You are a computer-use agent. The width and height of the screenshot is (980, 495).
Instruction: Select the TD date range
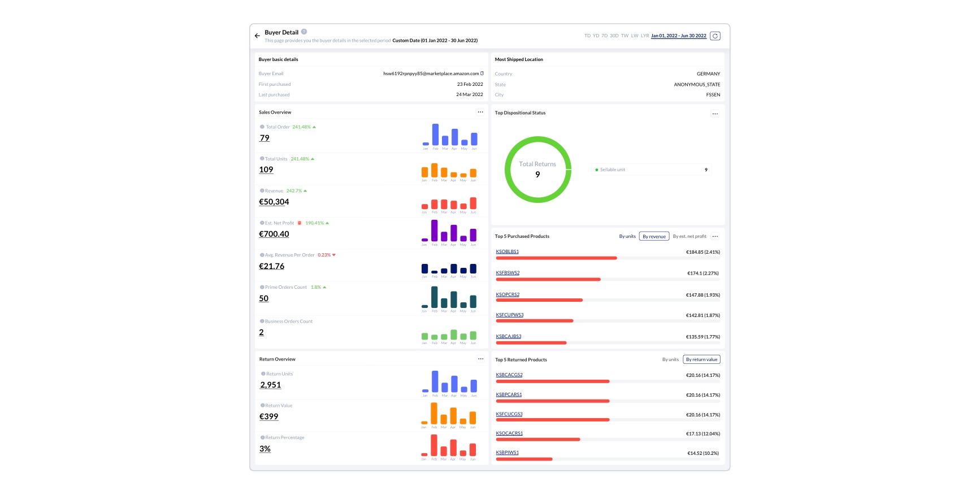587,36
